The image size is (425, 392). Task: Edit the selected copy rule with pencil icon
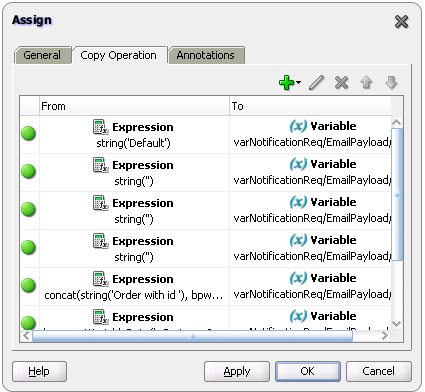click(316, 82)
